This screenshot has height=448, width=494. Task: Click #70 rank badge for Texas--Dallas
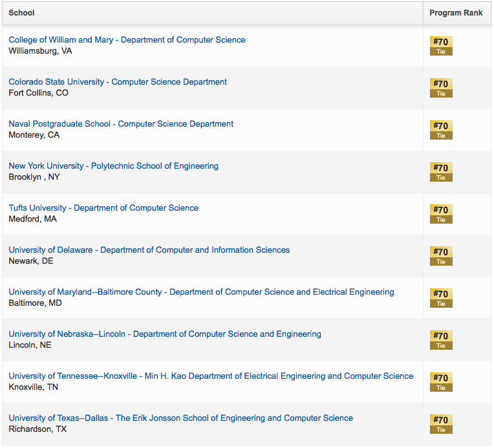(x=441, y=424)
